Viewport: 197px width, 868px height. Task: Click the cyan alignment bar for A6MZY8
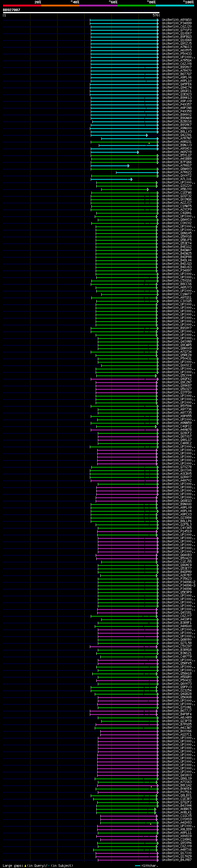[x=115, y=152]
